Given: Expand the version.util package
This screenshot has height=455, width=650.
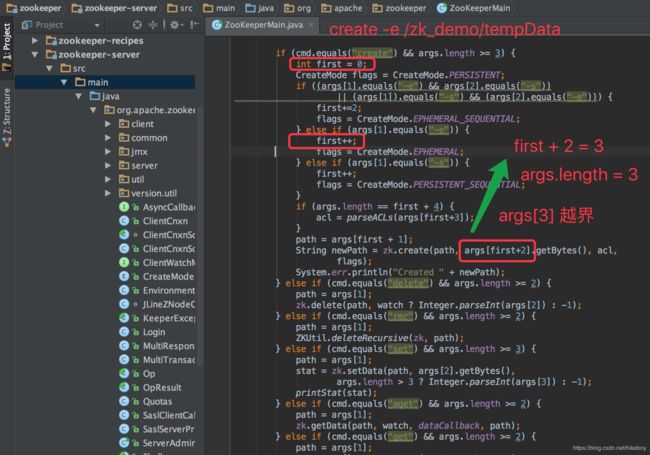Looking at the screenshot, I should tap(108, 193).
